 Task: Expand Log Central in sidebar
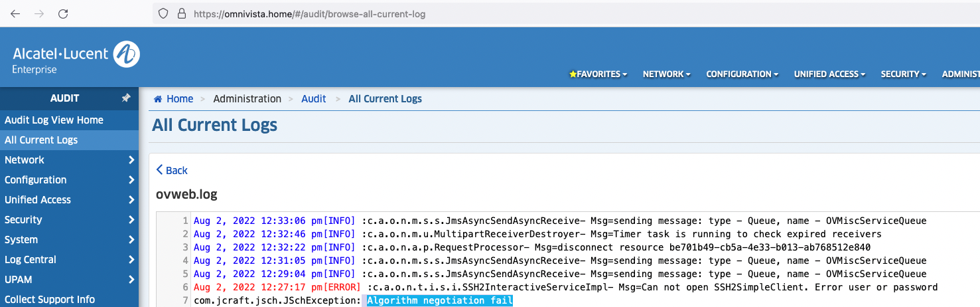coord(69,260)
